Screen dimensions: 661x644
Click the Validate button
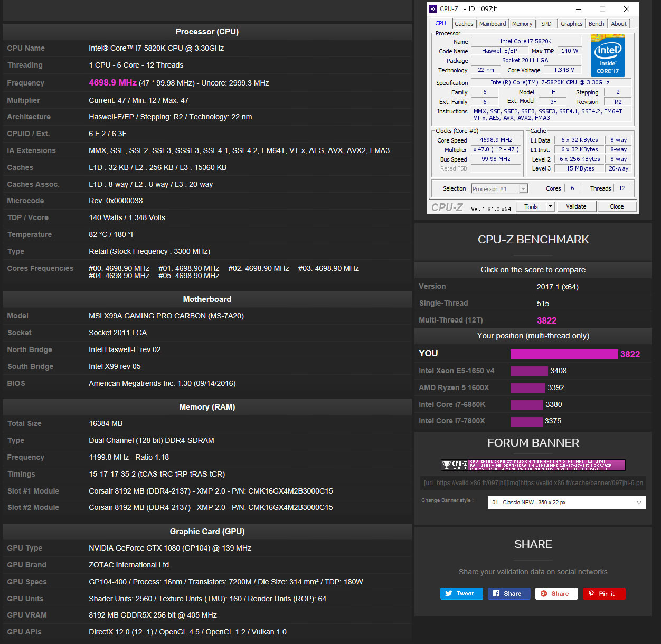(576, 206)
